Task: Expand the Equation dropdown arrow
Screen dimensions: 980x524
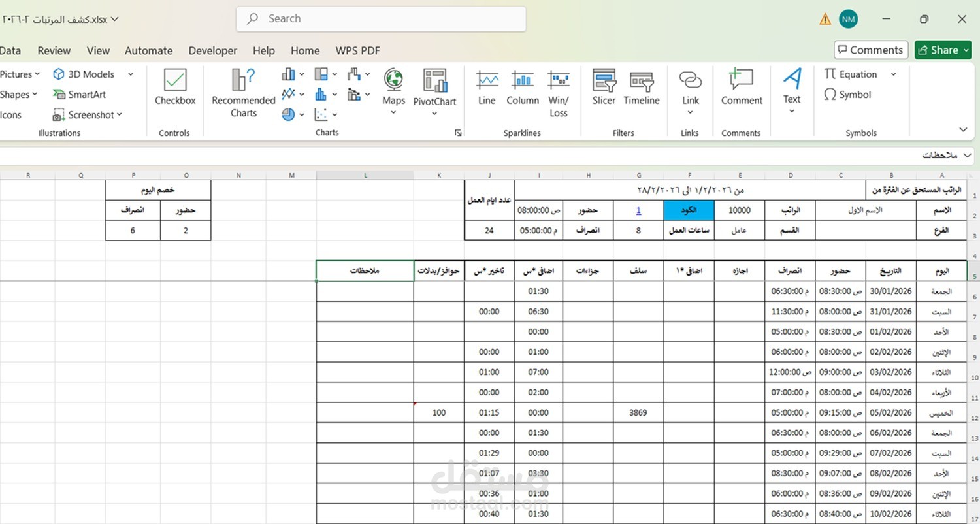Action: [x=893, y=74]
